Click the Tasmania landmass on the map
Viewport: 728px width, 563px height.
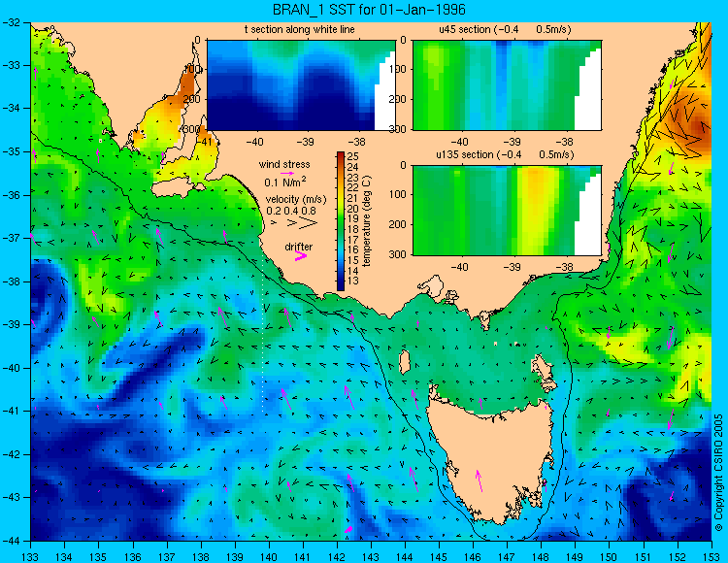492,455
